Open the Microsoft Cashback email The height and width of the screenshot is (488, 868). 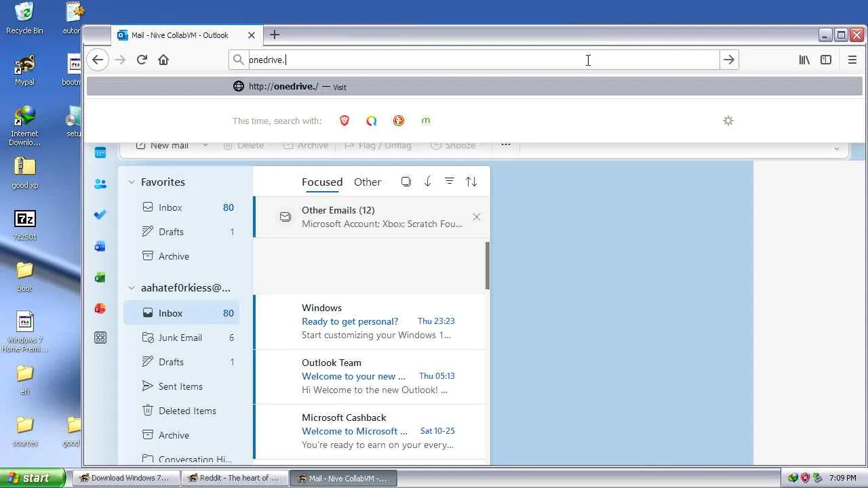click(x=371, y=431)
